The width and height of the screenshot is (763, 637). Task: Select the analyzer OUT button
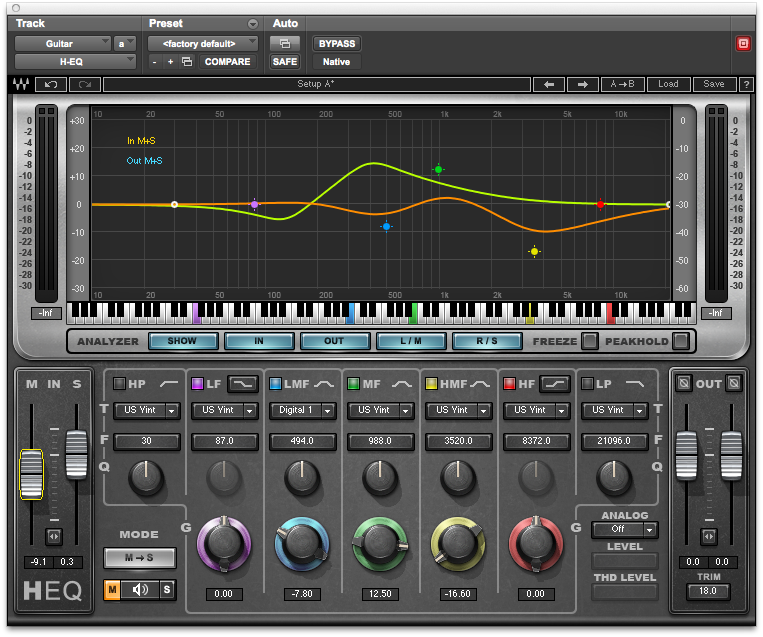tap(335, 341)
